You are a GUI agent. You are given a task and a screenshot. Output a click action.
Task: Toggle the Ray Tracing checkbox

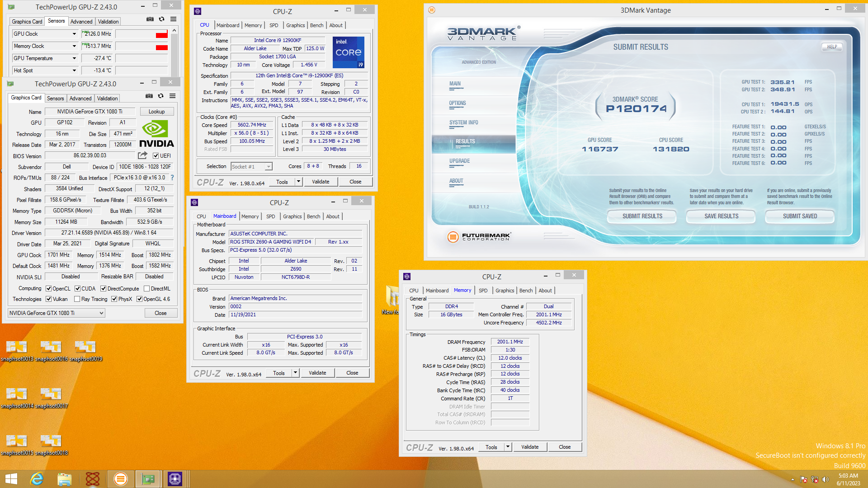click(77, 299)
